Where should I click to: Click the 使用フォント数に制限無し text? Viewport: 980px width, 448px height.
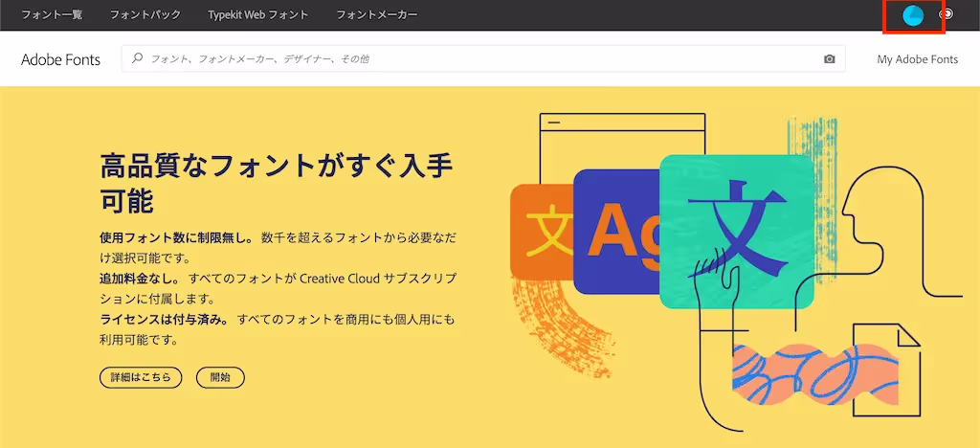tap(177, 237)
